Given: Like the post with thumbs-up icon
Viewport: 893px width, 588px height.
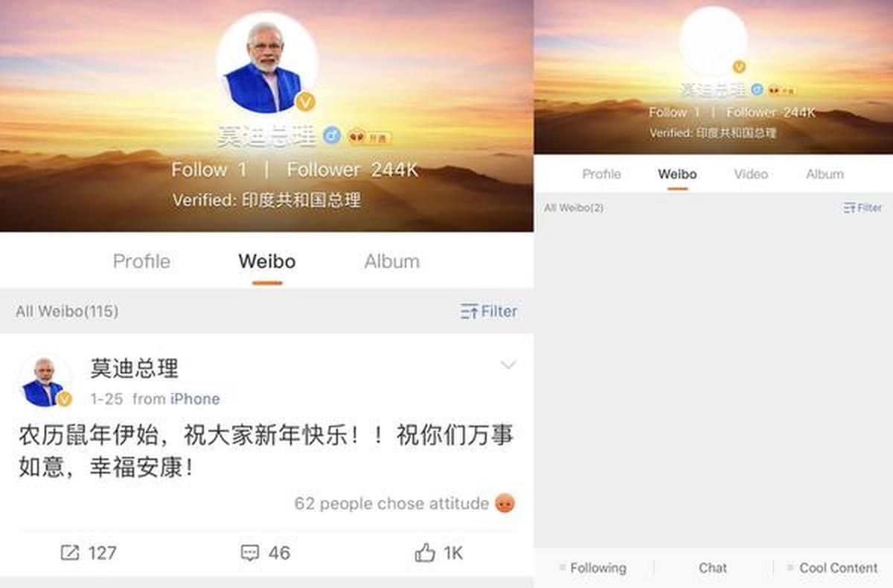Looking at the screenshot, I should (x=425, y=552).
